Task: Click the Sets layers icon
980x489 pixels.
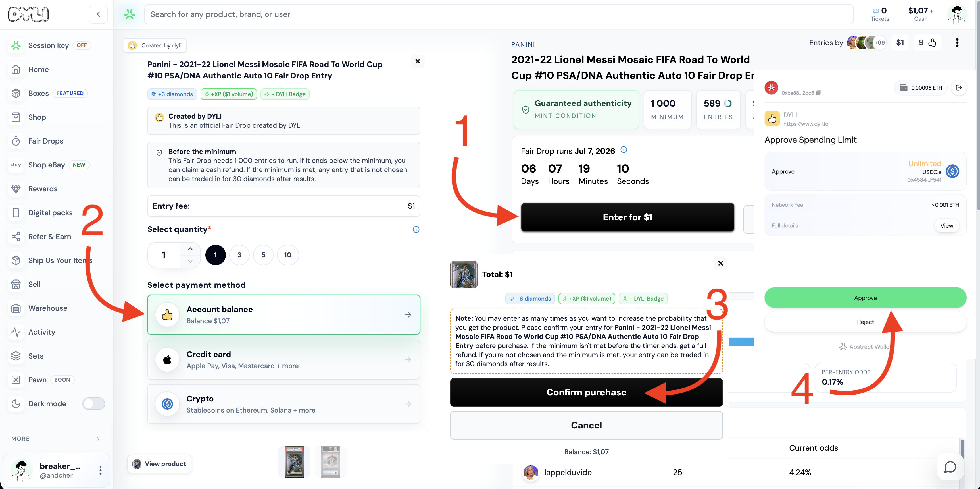Action: coord(16,356)
